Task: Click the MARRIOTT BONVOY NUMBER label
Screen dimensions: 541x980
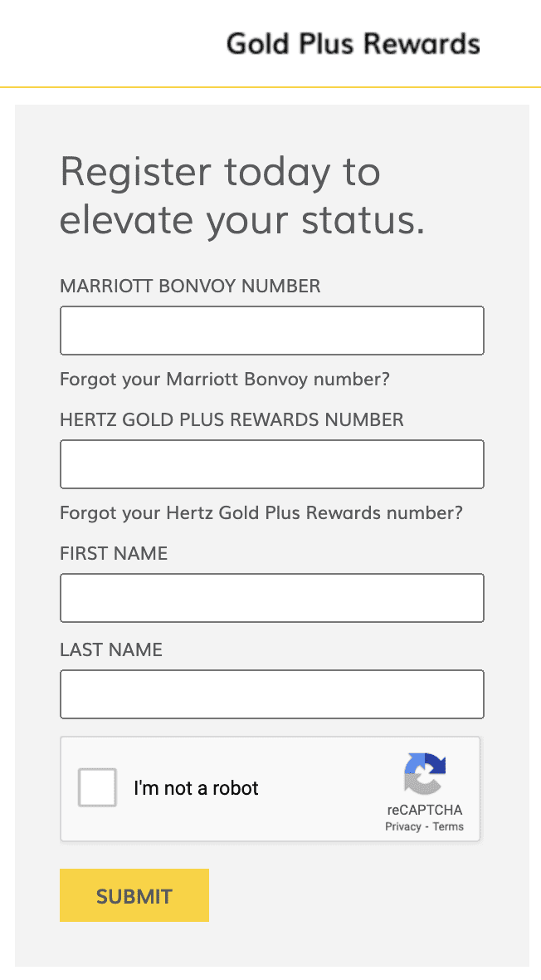Action: tap(190, 286)
